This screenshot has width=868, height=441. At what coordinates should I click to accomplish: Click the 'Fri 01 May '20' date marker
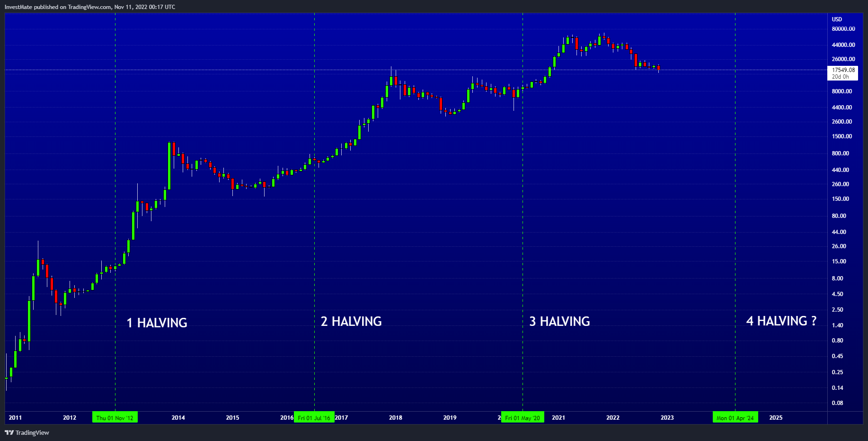coord(523,417)
